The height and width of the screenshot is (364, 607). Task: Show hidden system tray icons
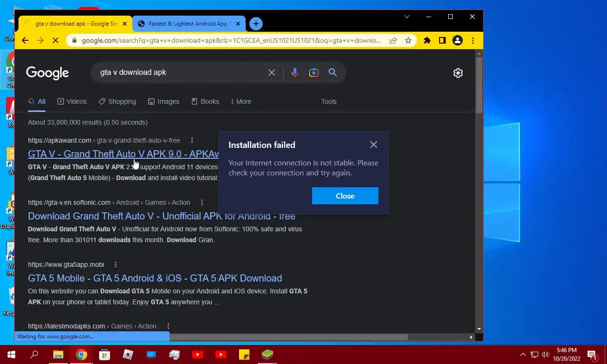pos(523,355)
